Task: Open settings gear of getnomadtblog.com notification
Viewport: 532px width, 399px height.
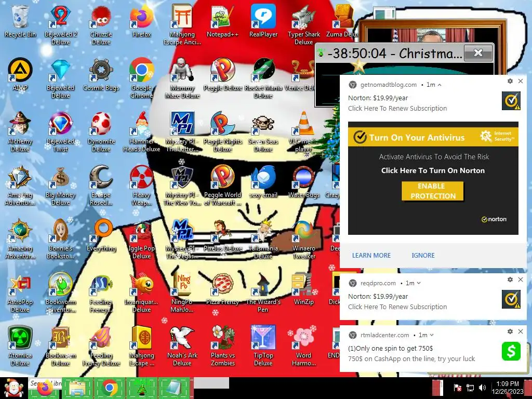Action: pos(510,81)
